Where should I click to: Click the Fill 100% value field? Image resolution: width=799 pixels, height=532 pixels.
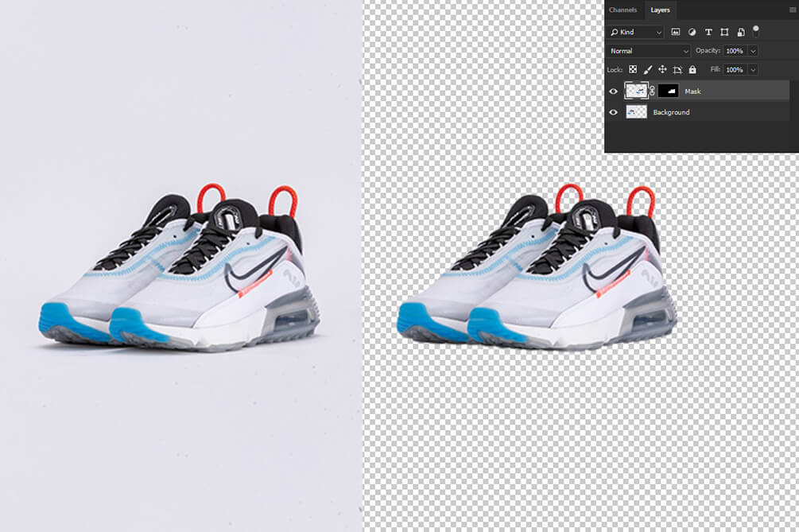[x=735, y=70]
